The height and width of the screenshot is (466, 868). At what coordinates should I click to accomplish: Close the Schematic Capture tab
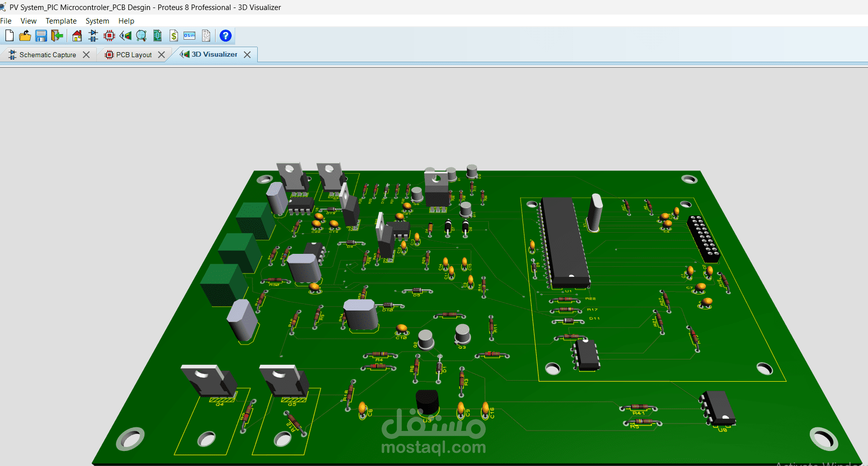coord(86,55)
